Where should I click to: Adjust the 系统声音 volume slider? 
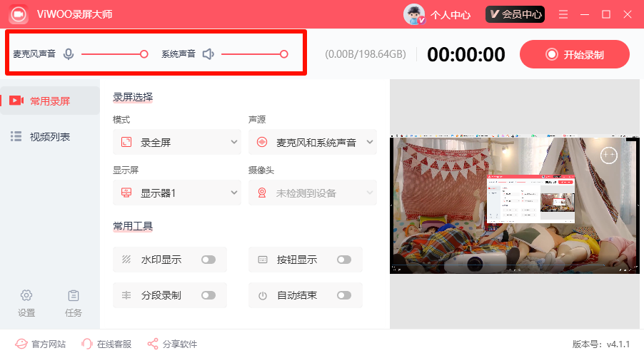255,54
